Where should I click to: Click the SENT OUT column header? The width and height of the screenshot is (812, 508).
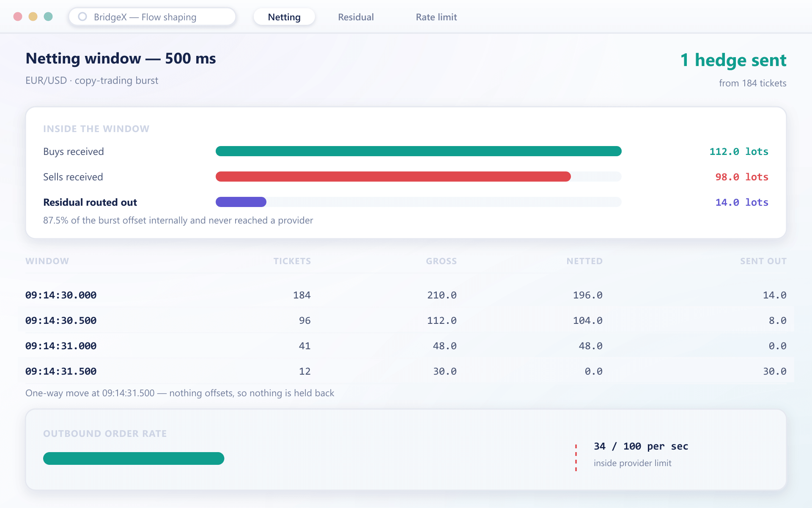(x=763, y=261)
